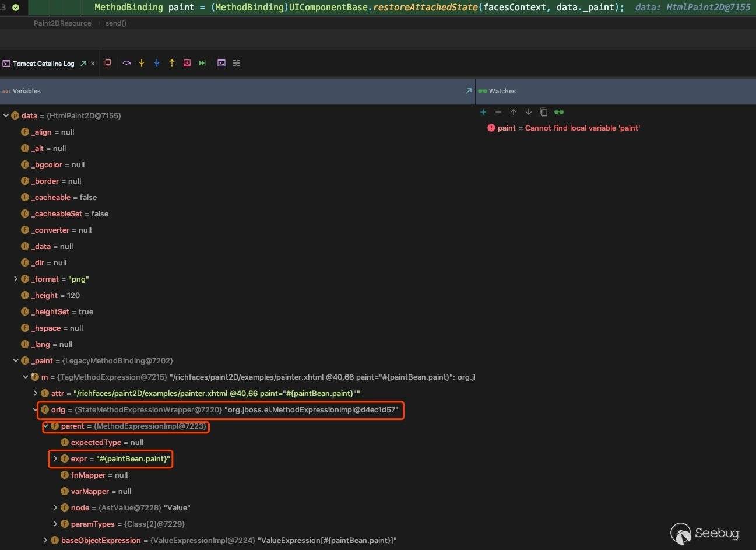The image size is (756, 550).
Task: Duplicate watch using the copy icon
Action: click(x=543, y=112)
